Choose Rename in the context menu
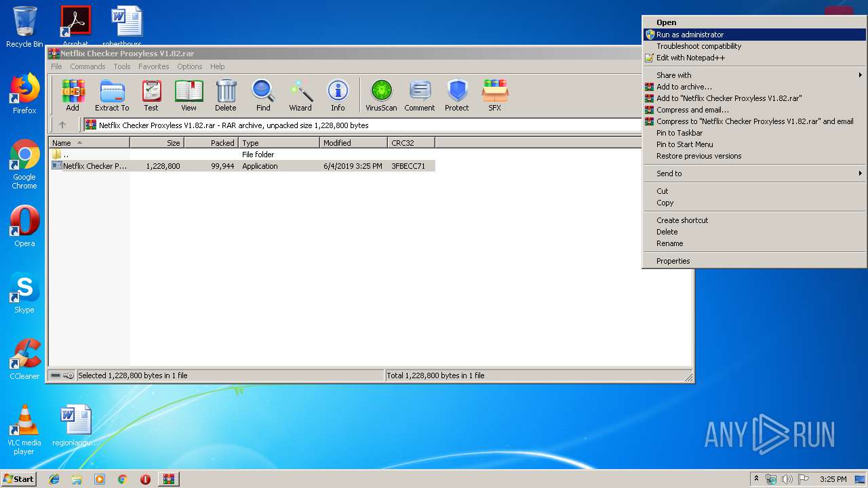This screenshot has height=488, width=868. pyautogui.click(x=754, y=243)
